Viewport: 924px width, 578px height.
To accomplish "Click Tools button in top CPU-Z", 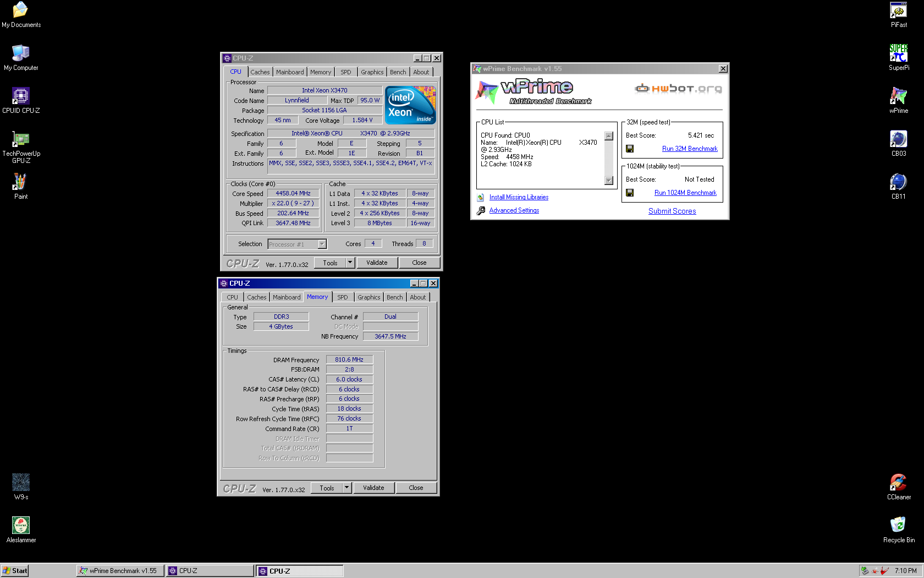I will tap(330, 263).
